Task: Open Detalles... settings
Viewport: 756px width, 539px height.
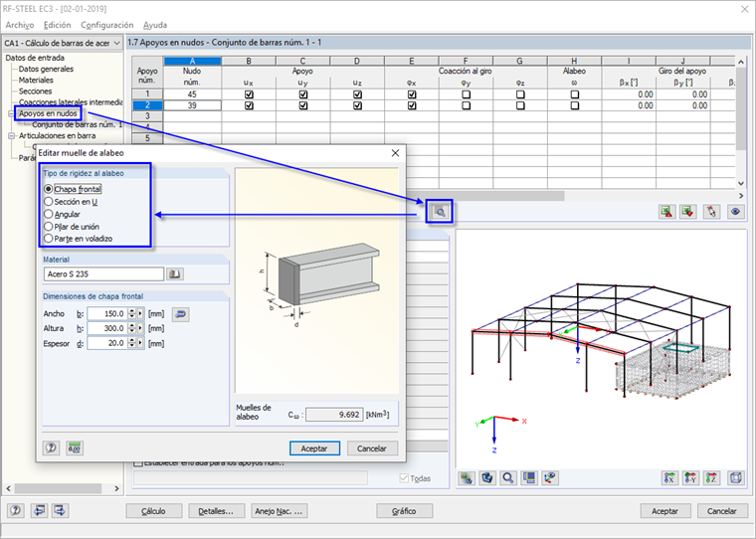Action: click(x=216, y=511)
